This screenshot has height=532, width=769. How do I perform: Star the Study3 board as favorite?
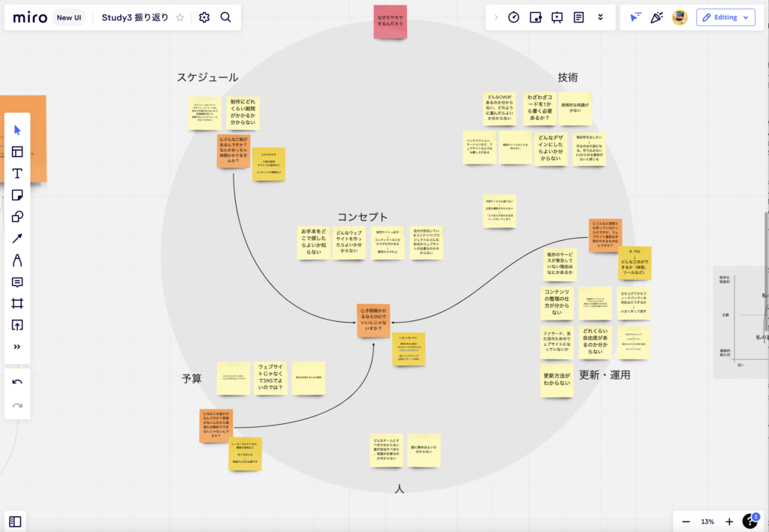(179, 17)
